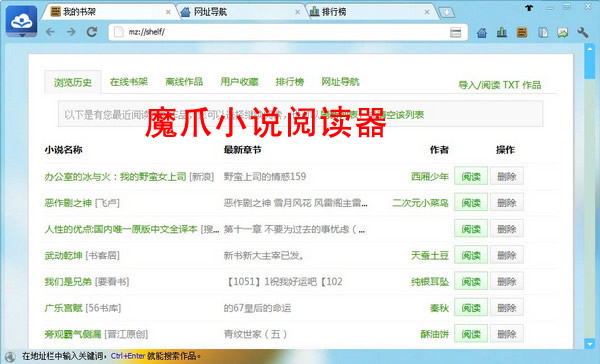
Task: Click 删除 for 恶作剧之神 row
Action: tap(507, 202)
